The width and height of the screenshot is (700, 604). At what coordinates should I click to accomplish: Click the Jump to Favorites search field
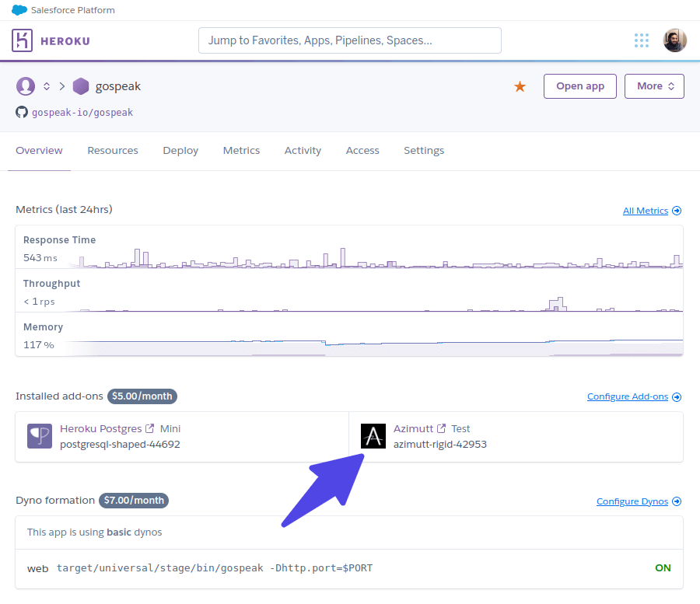tap(349, 40)
